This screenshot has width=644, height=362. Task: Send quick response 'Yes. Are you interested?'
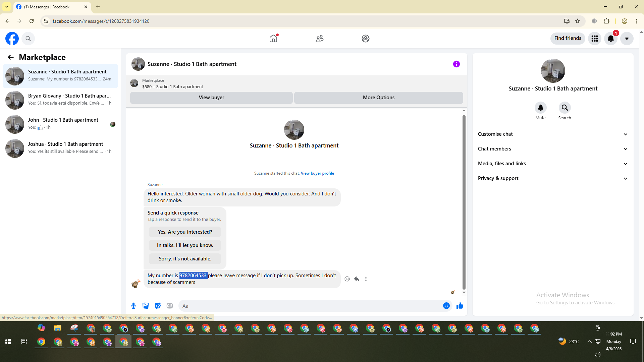185,232
